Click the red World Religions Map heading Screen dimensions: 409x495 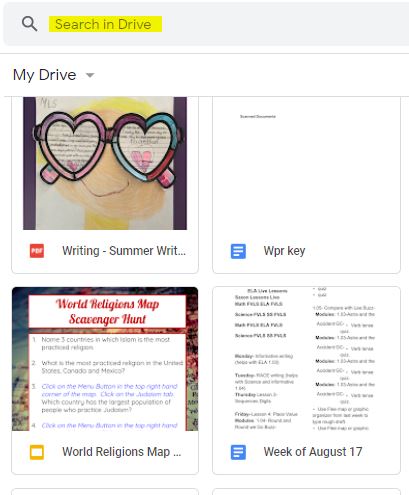[107, 311]
